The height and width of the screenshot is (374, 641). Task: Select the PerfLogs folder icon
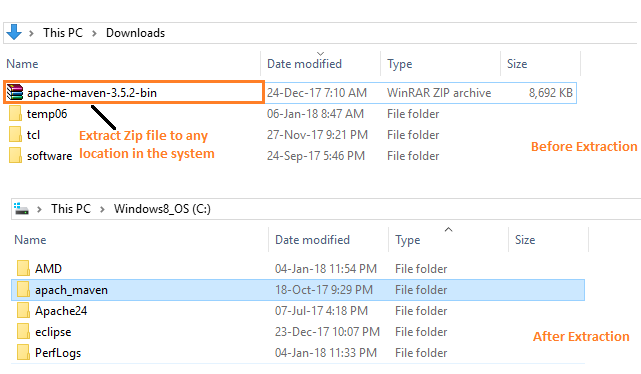pyautogui.click(x=23, y=352)
